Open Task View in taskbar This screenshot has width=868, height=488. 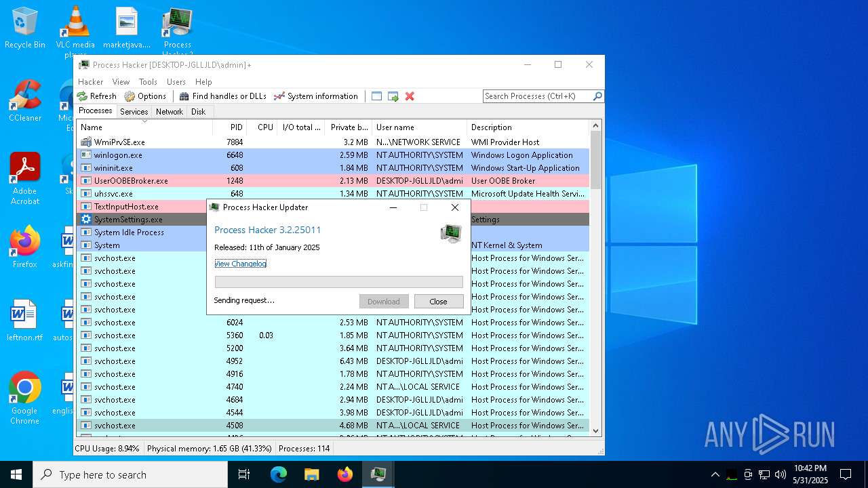(x=244, y=474)
